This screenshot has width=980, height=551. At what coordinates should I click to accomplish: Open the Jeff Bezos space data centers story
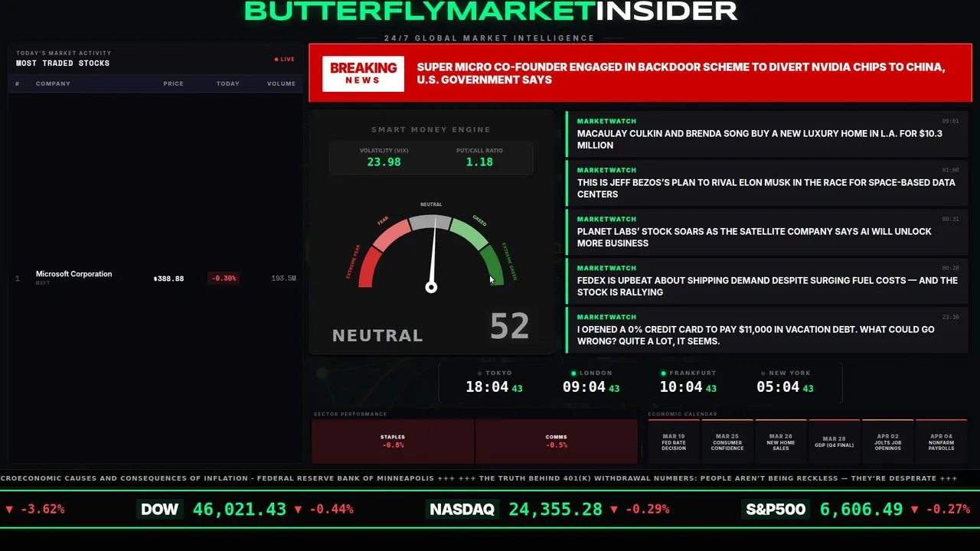pos(767,184)
